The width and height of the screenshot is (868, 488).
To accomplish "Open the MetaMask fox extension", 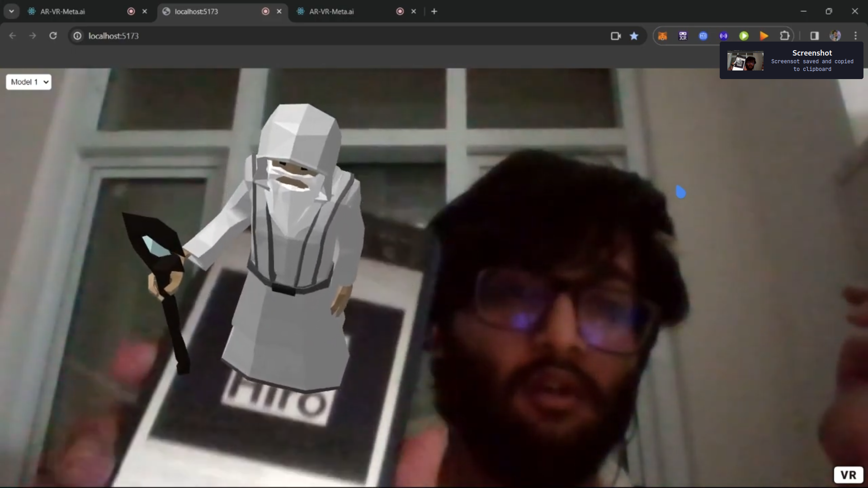I will (662, 36).
